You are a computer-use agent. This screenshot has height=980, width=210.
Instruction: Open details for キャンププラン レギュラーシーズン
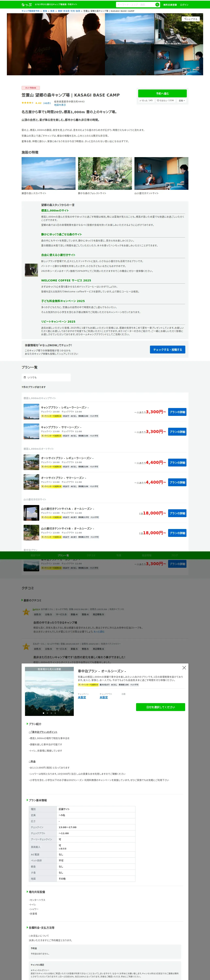[177, 412]
